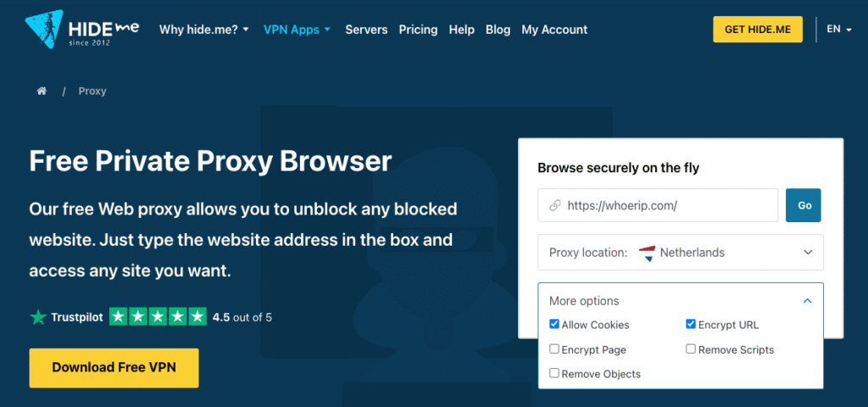
Task: Click the GET HIDE.ME button
Action: click(758, 30)
